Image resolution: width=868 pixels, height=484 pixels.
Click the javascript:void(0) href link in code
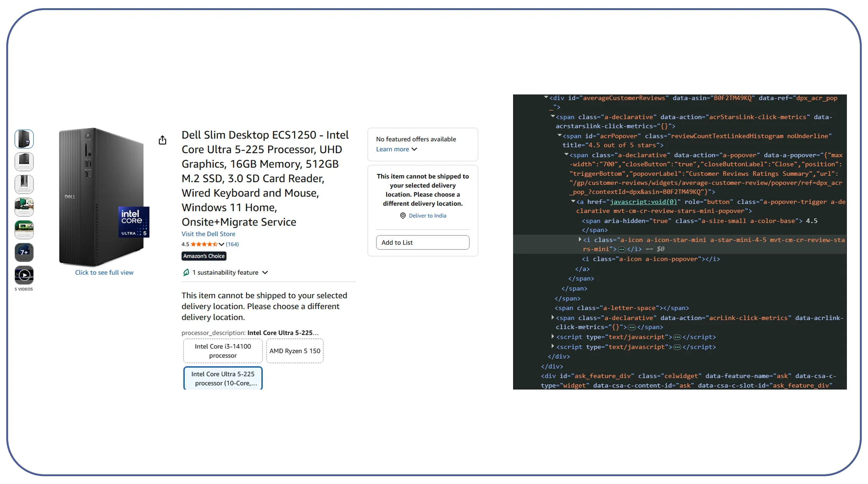pyautogui.click(x=643, y=202)
